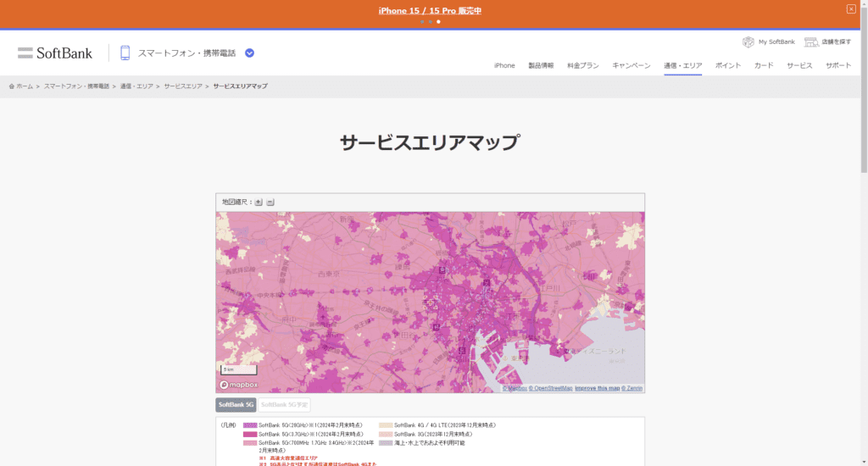Open the My SoftBank link
The width and height of the screenshot is (868, 466).
tap(776, 42)
